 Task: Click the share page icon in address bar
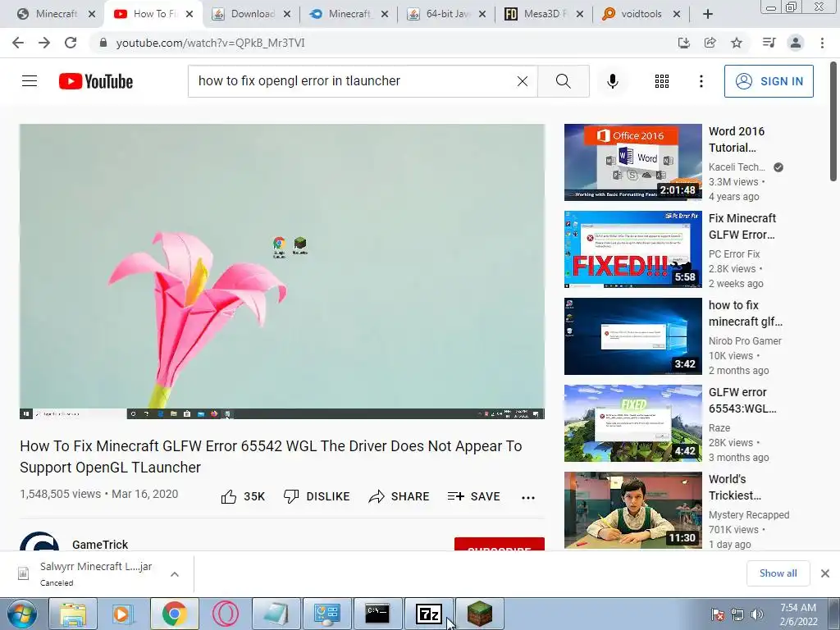point(710,43)
